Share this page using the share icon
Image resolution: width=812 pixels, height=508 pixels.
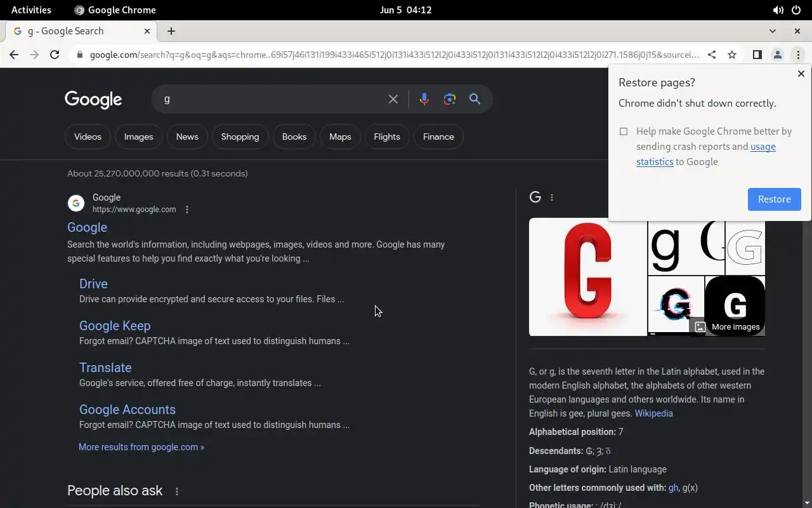click(x=712, y=55)
